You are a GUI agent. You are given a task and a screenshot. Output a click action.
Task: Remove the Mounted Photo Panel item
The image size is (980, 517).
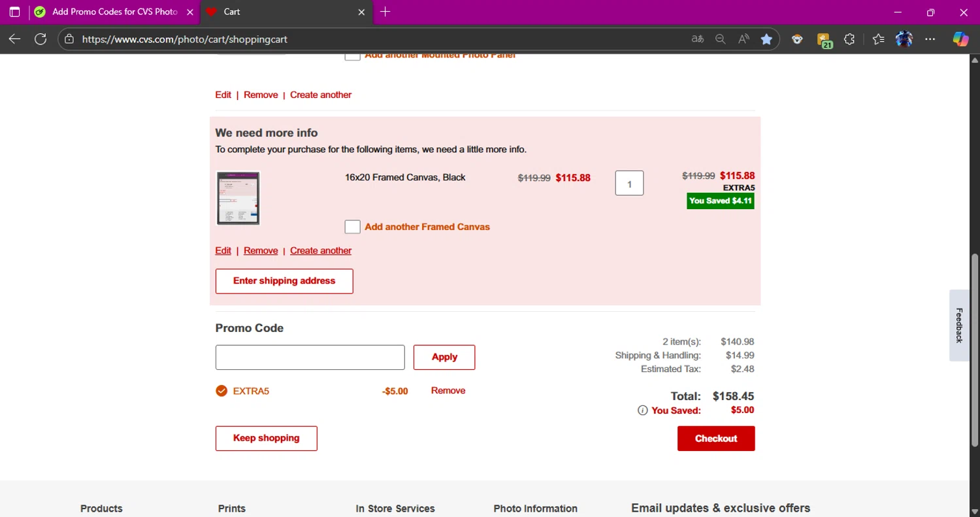pos(261,95)
